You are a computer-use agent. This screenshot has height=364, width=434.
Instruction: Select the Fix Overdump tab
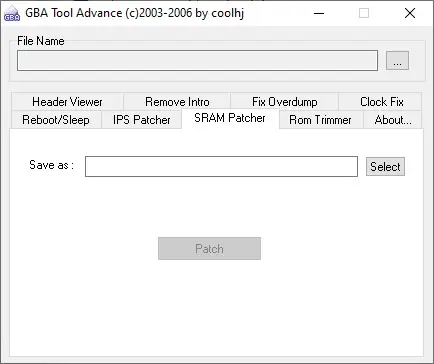coord(285,102)
